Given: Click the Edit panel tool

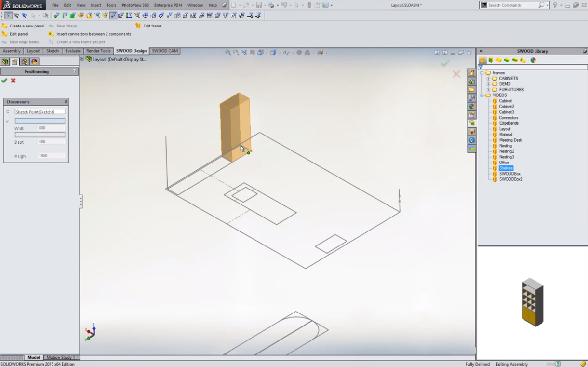Looking at the screenshot, I should (x=19, y=34).
